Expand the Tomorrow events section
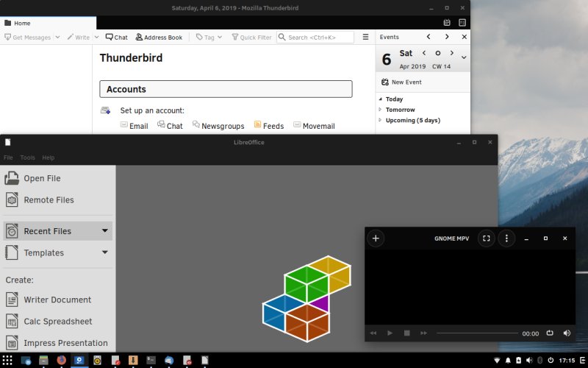Screen dimensions: 588x368 click(x=380, y=110)
